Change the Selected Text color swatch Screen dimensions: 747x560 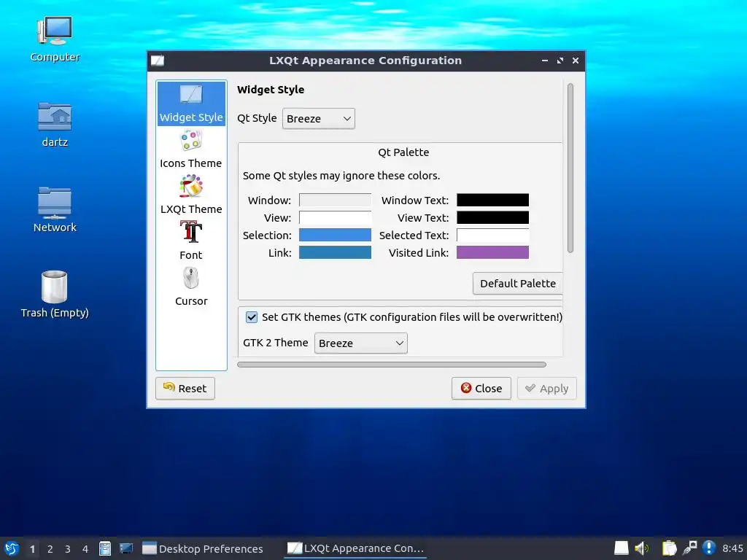click(x=492, y=236)
